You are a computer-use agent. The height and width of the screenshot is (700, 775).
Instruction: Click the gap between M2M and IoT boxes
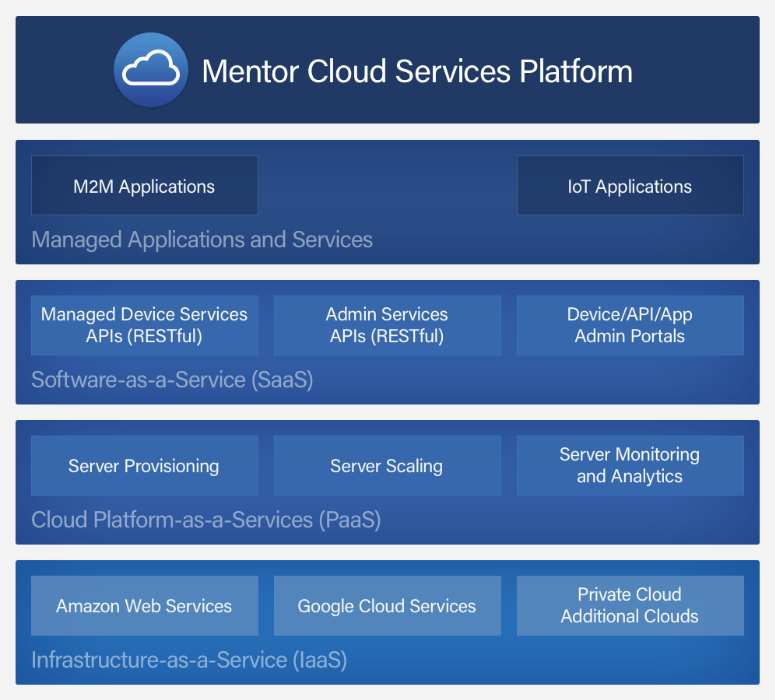(387, 186)
